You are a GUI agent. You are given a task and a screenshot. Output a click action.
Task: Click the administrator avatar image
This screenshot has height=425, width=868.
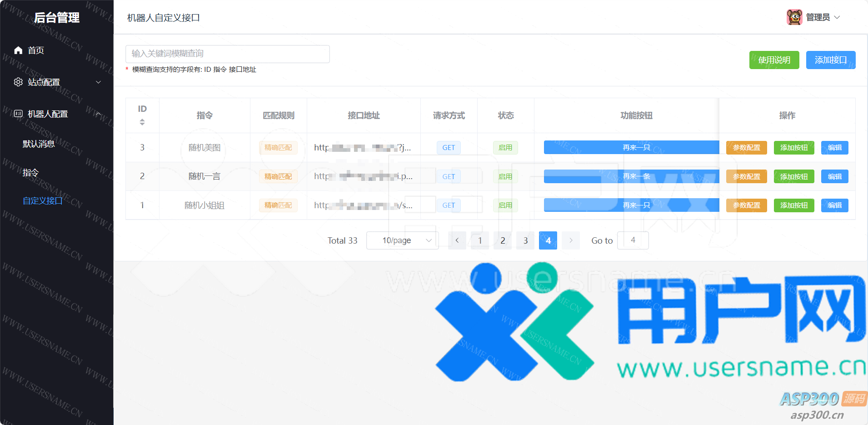click(794, 17)
